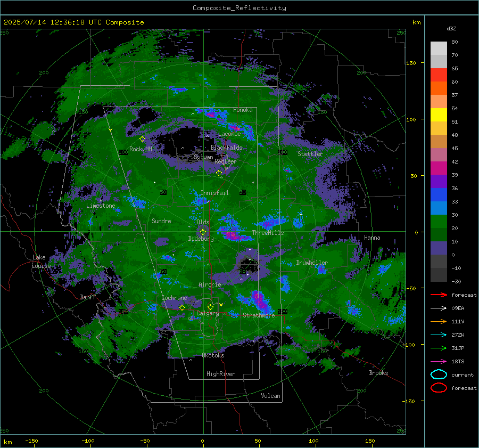Click the magenta 18TS arrow in legend
Viewport: 479px width, 448px height.
[x=439, y=362]
